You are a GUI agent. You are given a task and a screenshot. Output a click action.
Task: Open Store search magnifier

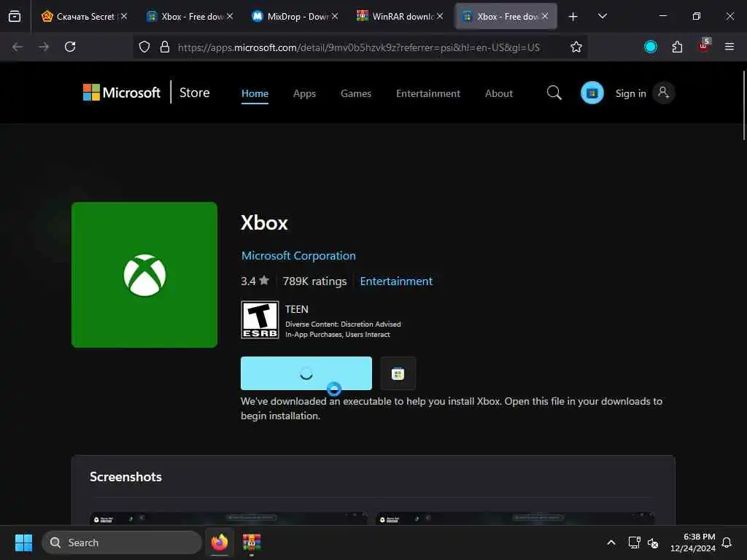554,93
